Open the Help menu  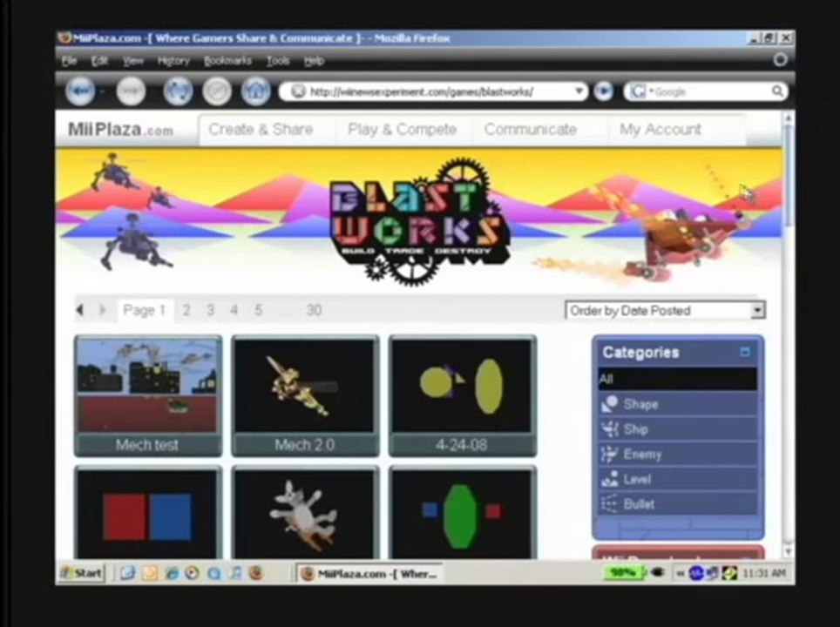pyautogui.click(x=314, y=61)
